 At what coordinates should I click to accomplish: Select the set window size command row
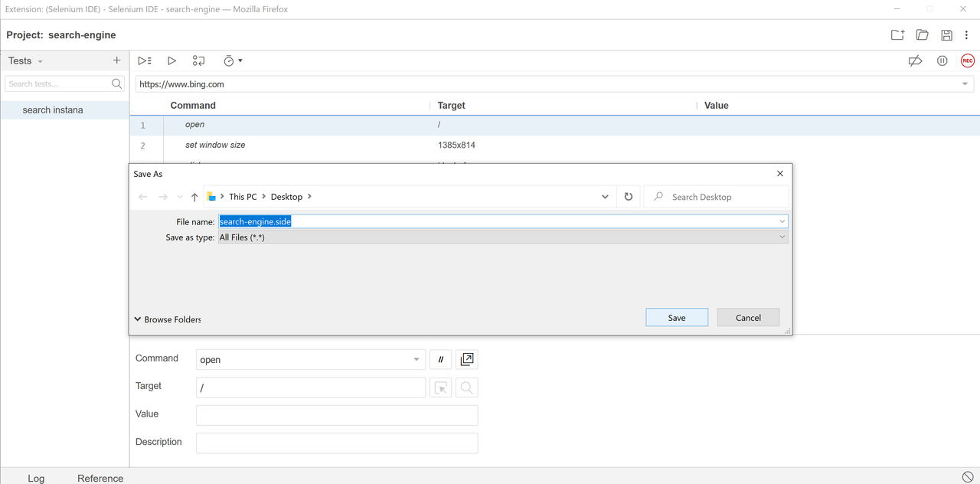tap(555, 146)
